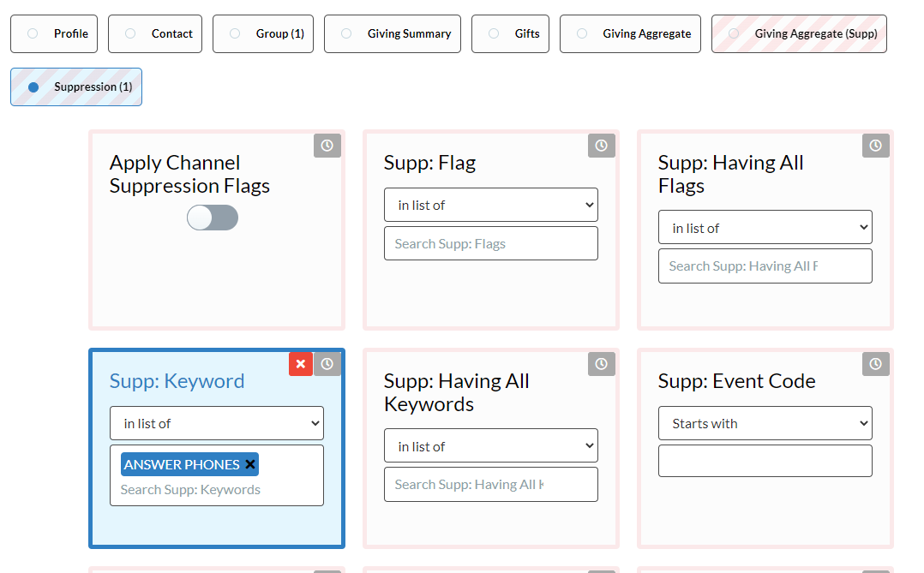Remove Supp: Keyword filter with red X
The height and width of the screenshot is (573, 924).
(301, 364)
